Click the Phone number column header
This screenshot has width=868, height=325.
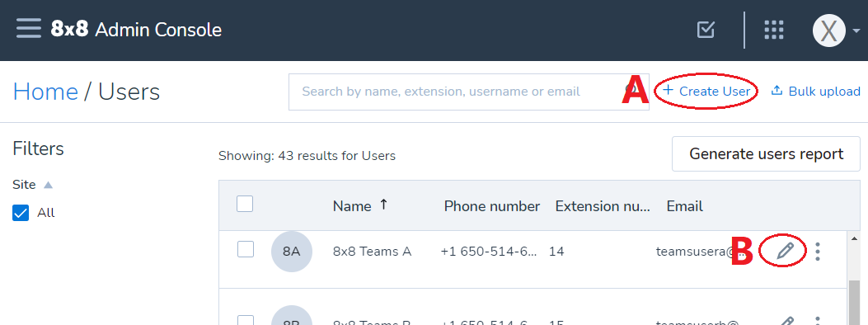[491, 206]
